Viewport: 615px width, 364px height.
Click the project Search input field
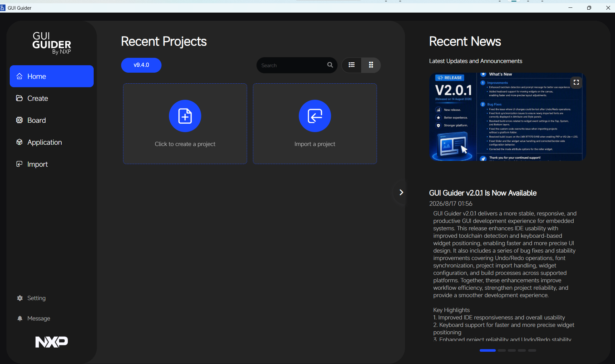297,65
